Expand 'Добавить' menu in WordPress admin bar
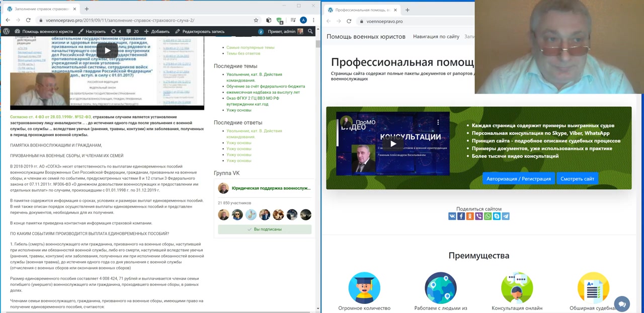The image size is (644, 313). tap(156, 31)
